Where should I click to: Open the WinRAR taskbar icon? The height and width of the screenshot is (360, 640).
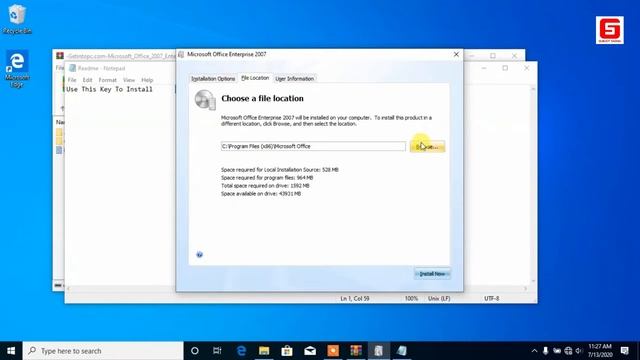(356, 351)
